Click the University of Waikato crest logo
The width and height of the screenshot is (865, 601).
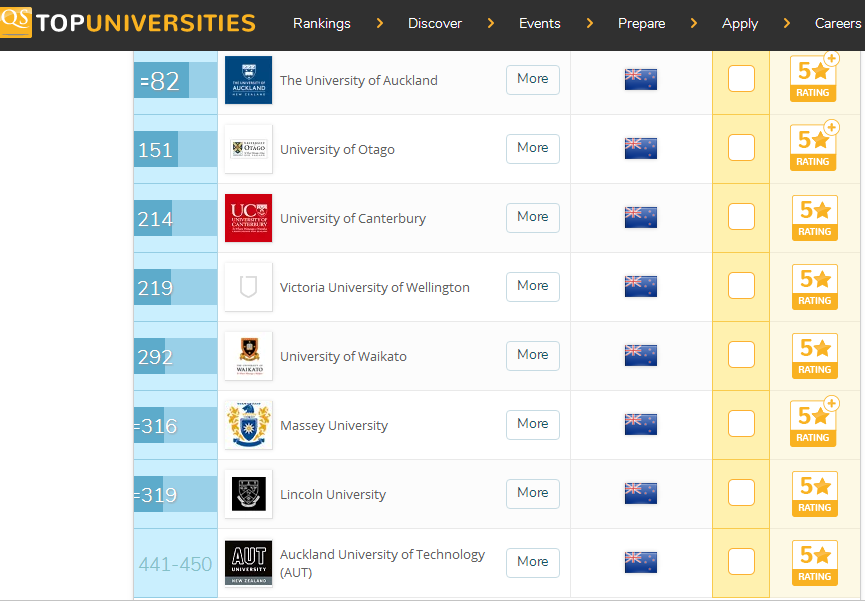[248, 356]
